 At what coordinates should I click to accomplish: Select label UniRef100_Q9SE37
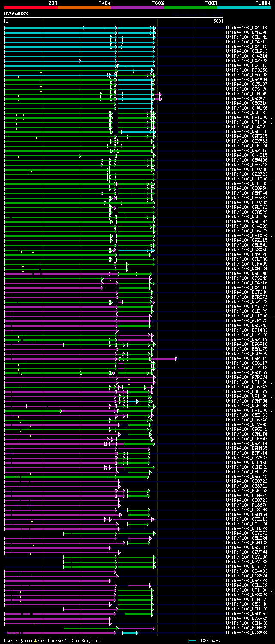(247, 547)
